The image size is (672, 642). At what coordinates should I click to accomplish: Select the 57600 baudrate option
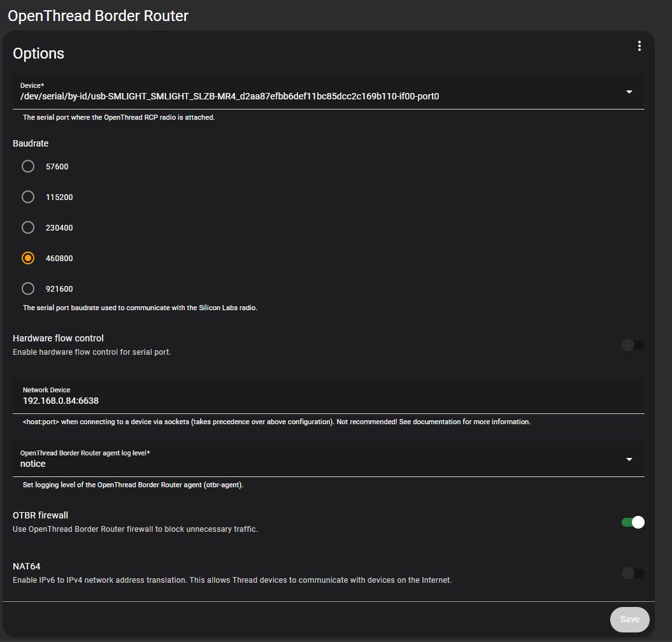click(28, 166)
